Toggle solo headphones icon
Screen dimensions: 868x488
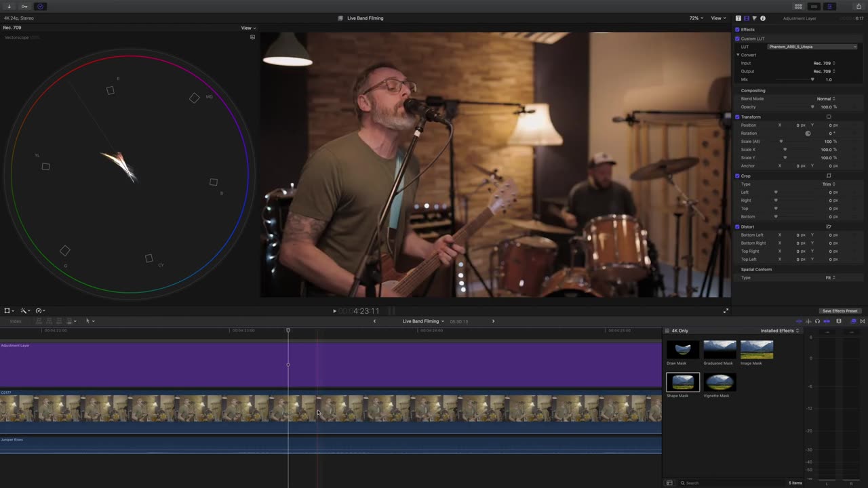point(817,321)
